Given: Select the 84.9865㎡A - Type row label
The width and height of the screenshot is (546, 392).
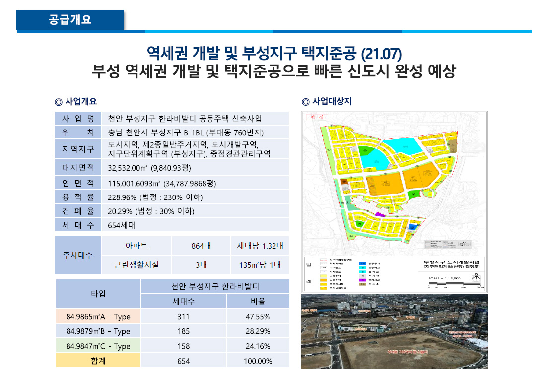Looking at the screenshot, I should click(x=98, y=316).
